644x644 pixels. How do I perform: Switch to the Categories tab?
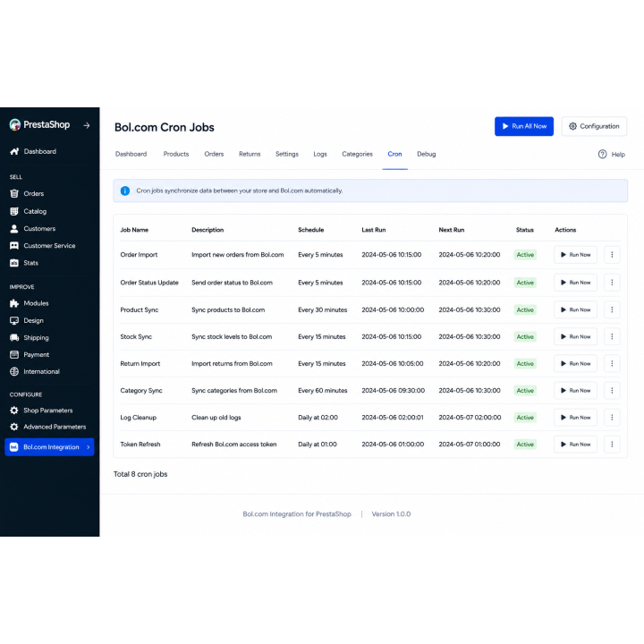click(357, 154)
